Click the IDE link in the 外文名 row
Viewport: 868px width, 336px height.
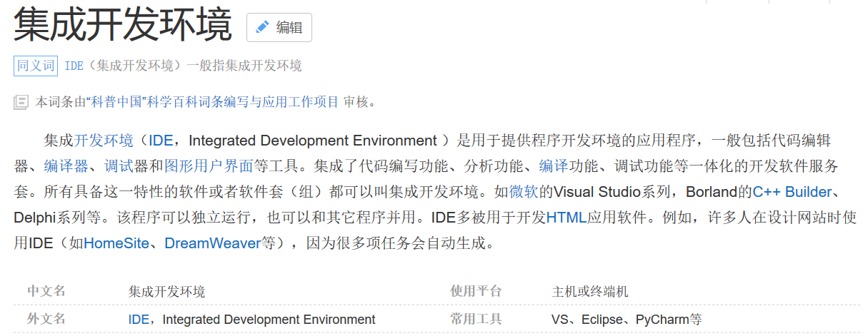139,320
